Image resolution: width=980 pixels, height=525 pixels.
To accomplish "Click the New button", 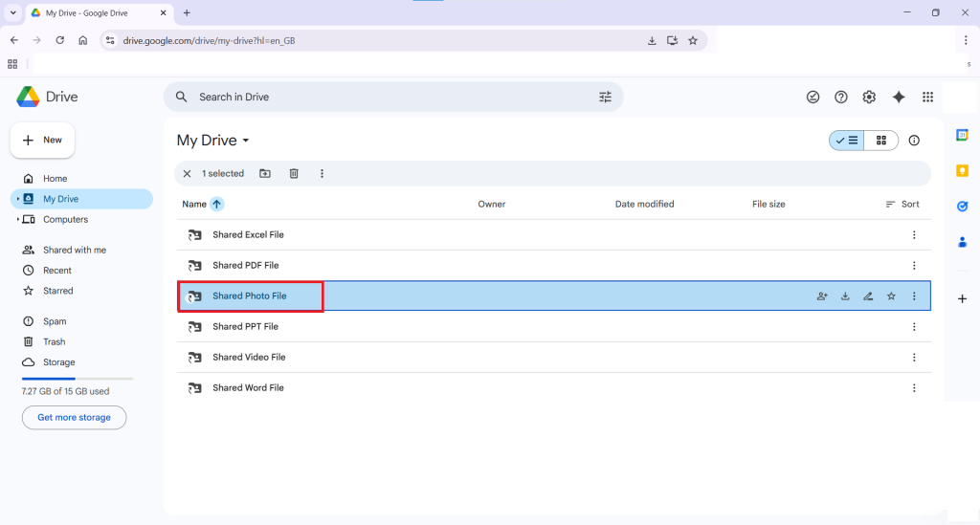I will [x=43, y=141].
